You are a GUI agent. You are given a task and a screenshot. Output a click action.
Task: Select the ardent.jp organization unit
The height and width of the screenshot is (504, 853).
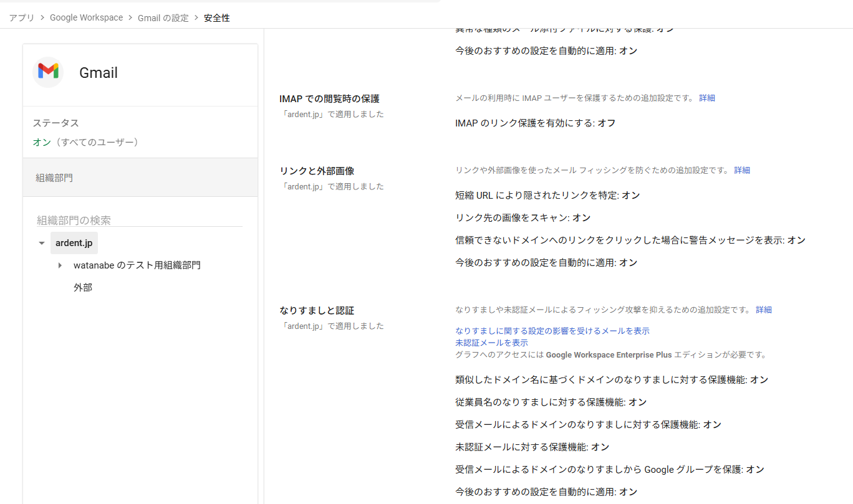point(74,243)
